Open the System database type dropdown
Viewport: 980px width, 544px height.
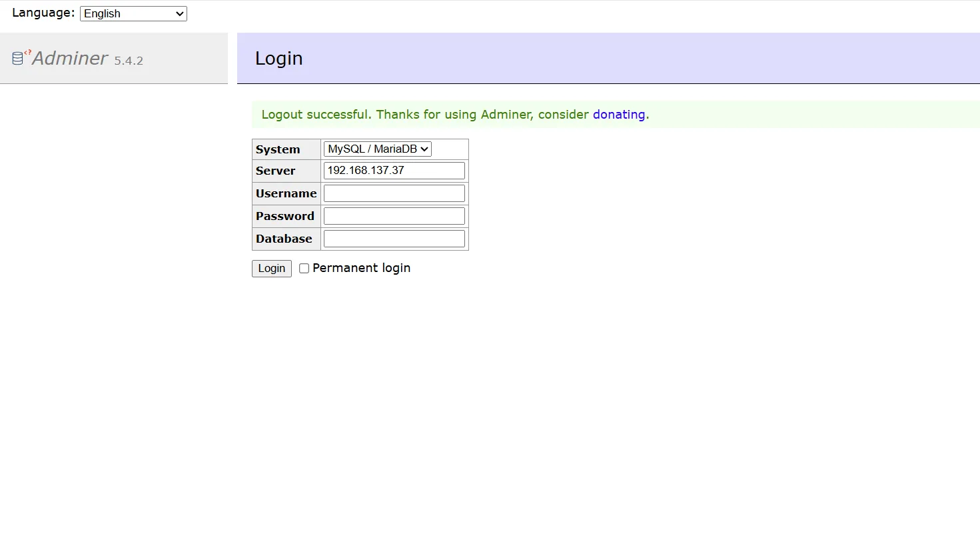[378, 149]
